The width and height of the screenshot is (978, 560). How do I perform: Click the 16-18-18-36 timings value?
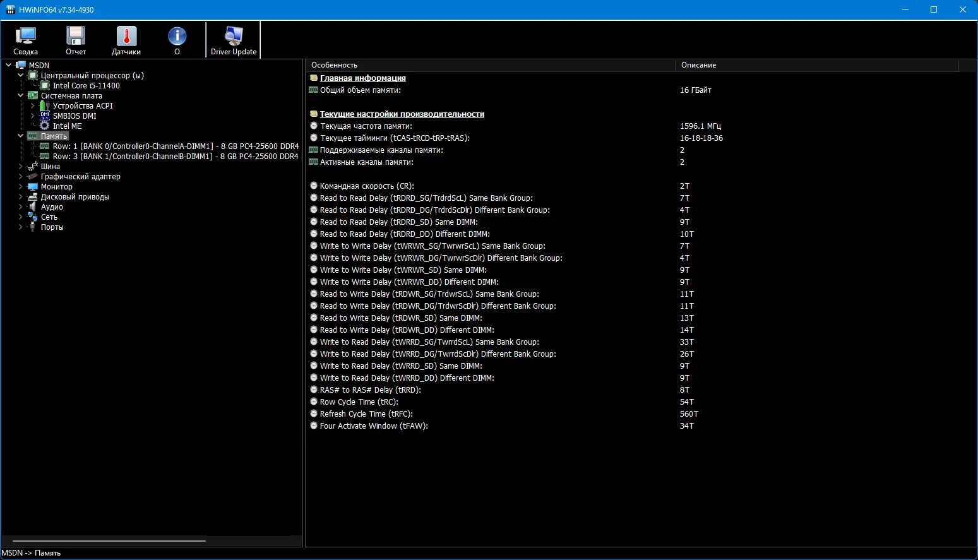[x=701, y=138]
